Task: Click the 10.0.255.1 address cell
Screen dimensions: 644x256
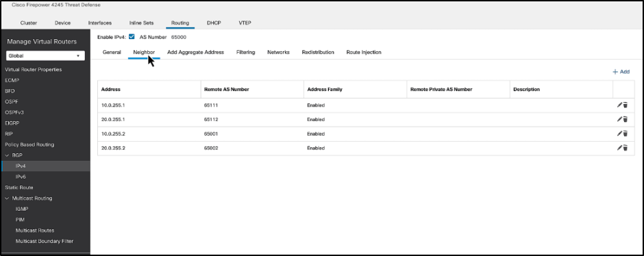Action: [x=113, y=105]
